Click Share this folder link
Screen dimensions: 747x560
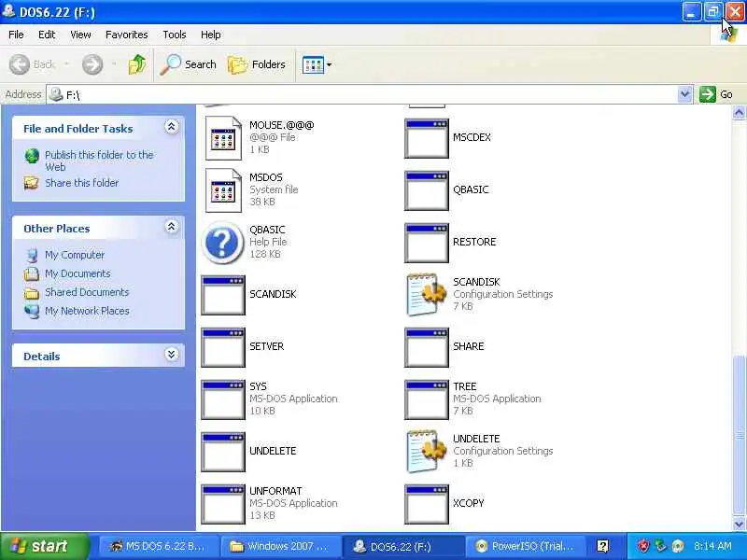pyautogui.click(x=82, y=183)
